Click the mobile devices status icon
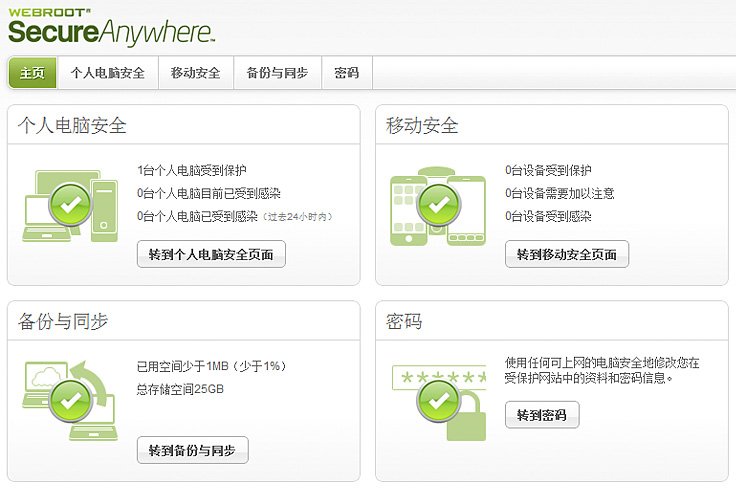 pos(438,206)
